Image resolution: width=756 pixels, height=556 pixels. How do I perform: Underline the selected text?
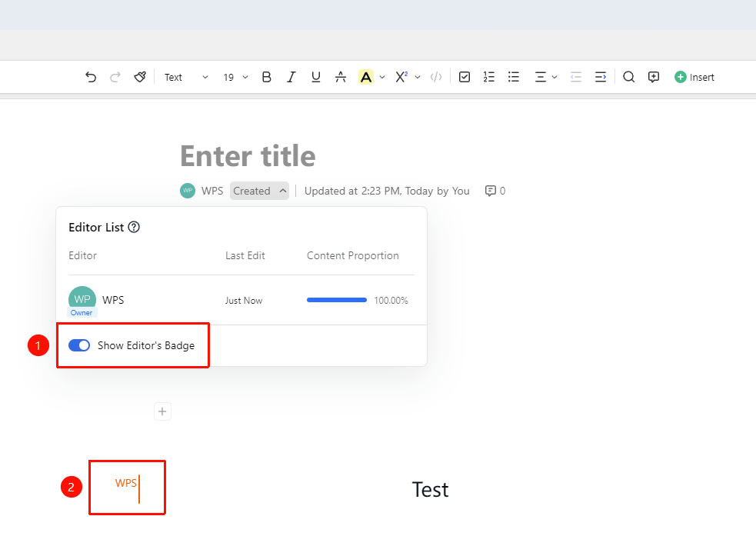(x=316, y=77)
